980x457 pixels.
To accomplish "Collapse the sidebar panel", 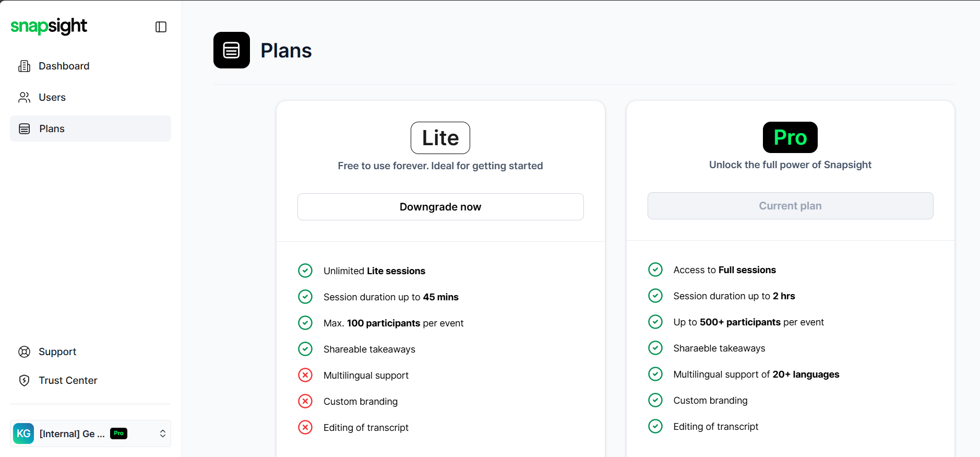I will click(161, 27).
